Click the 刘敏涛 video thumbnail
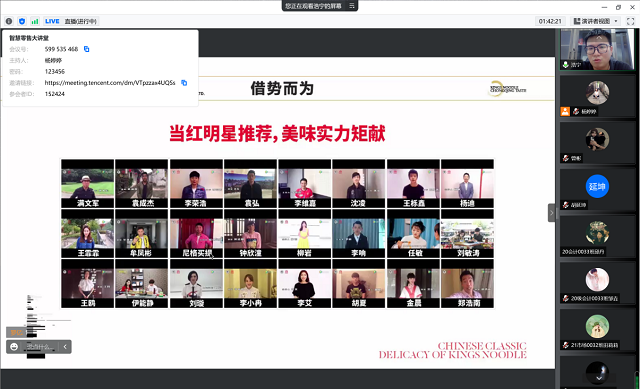This screenshot has width=640, height=389. pyautogui.click(x=467, y=234)
